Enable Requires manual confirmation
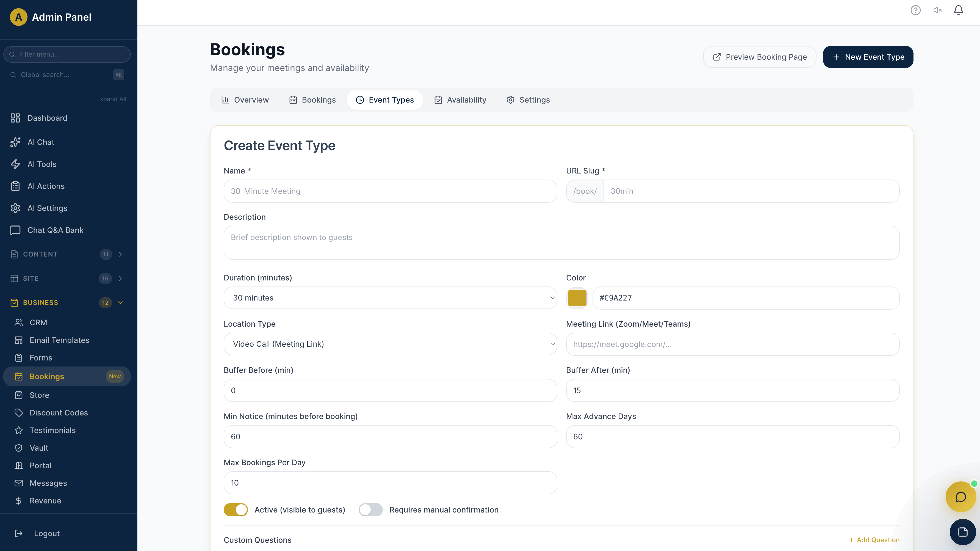 point(370,509)
